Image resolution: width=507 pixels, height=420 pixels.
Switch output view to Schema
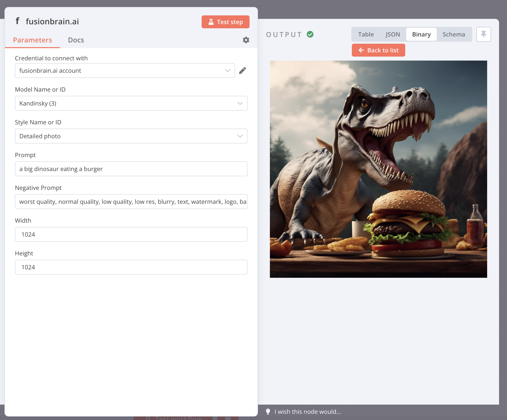pyautogui.click(x=454, y=34)
